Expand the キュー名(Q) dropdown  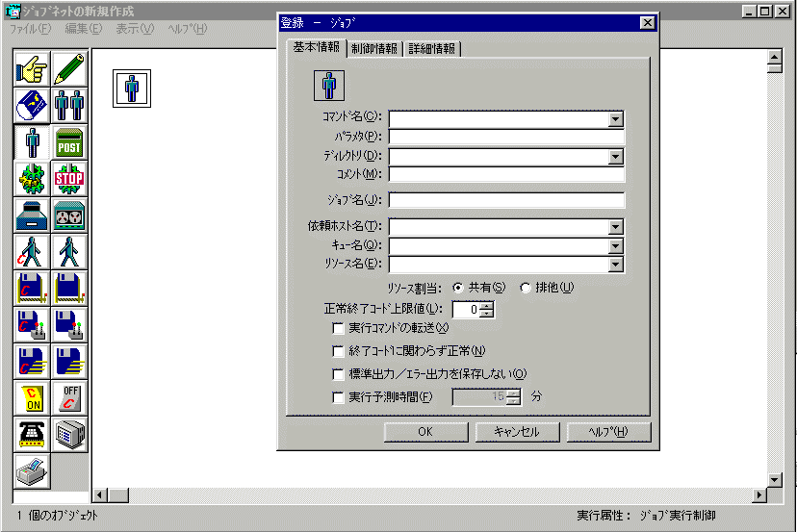tap(615, 246)
